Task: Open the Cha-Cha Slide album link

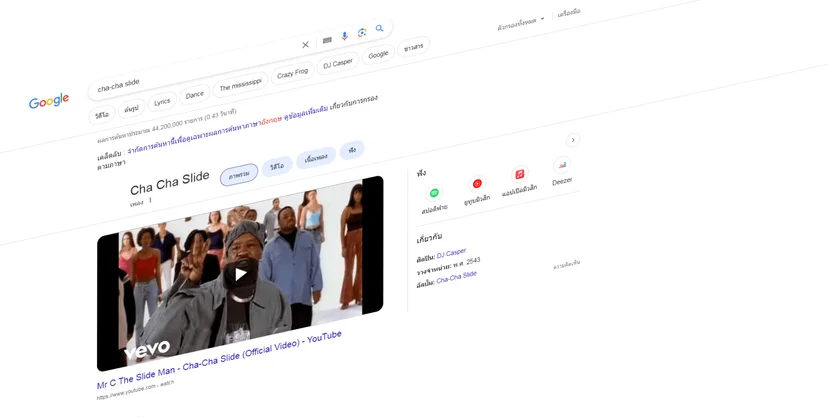Action: tap(457, 277)
